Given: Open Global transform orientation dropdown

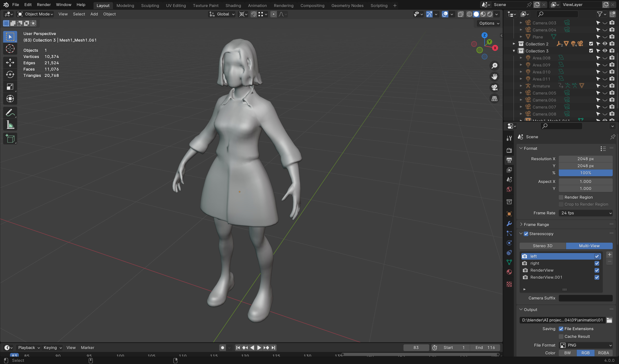Looking at the screenshot, I should tap(222, 14).
